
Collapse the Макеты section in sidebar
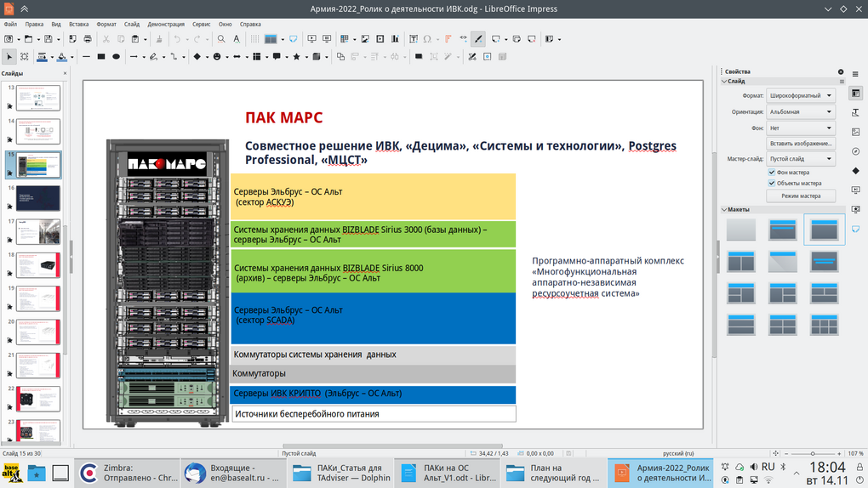(724, 210)
